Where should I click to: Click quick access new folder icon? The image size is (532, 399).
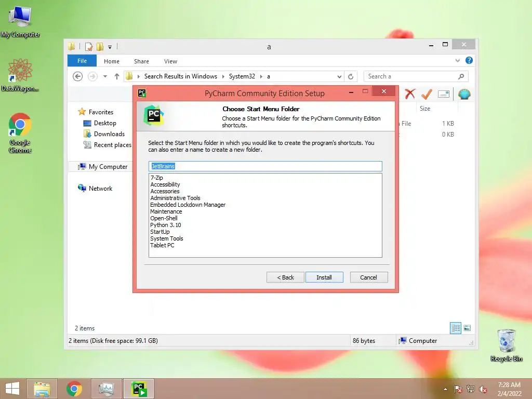100,46
